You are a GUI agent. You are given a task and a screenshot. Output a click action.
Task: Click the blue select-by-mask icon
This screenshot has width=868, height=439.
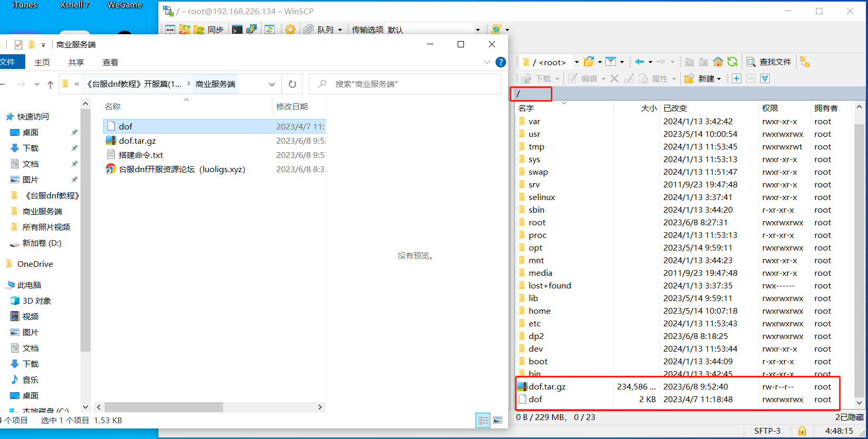click(x=765, y=78)
